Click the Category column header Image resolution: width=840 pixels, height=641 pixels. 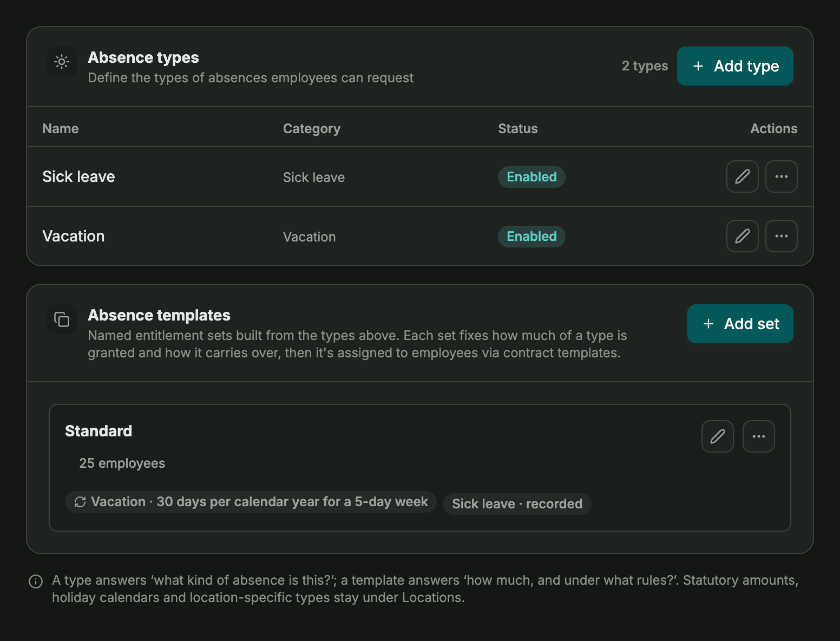(312, 128)
